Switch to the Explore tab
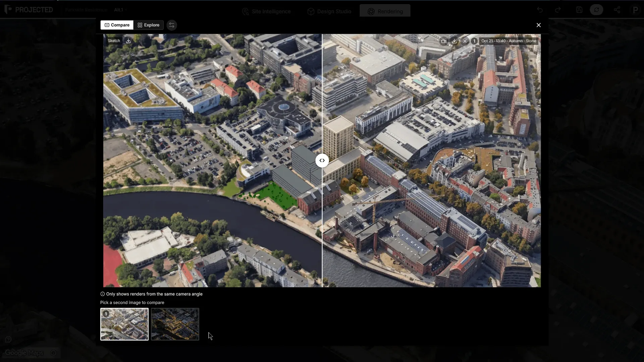Viewport: 644px width, 362px height. 148,25
